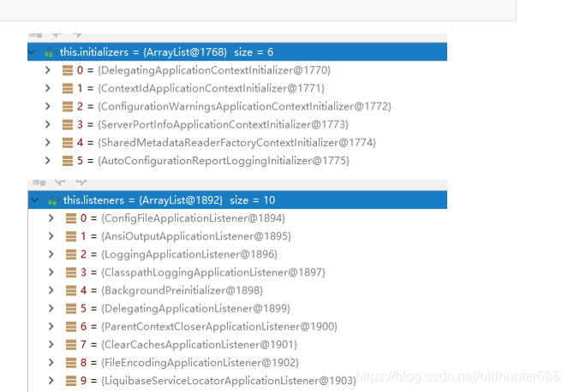
Task: Expand the LoggingApplicationListener@1896 entry
Action: 51,254
